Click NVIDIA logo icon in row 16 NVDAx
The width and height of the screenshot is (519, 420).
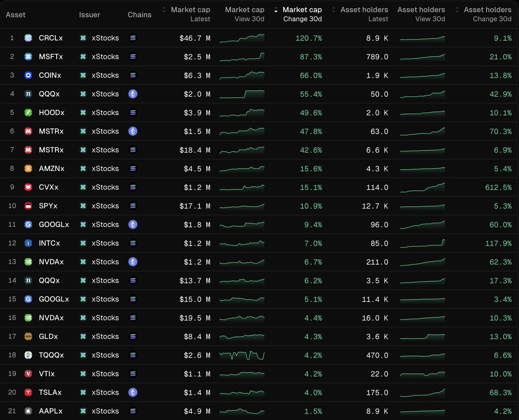28,318
